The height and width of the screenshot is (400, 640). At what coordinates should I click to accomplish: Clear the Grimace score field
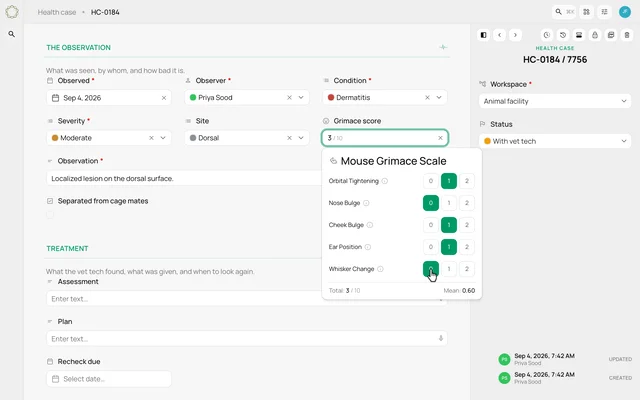tap(440, 138)
